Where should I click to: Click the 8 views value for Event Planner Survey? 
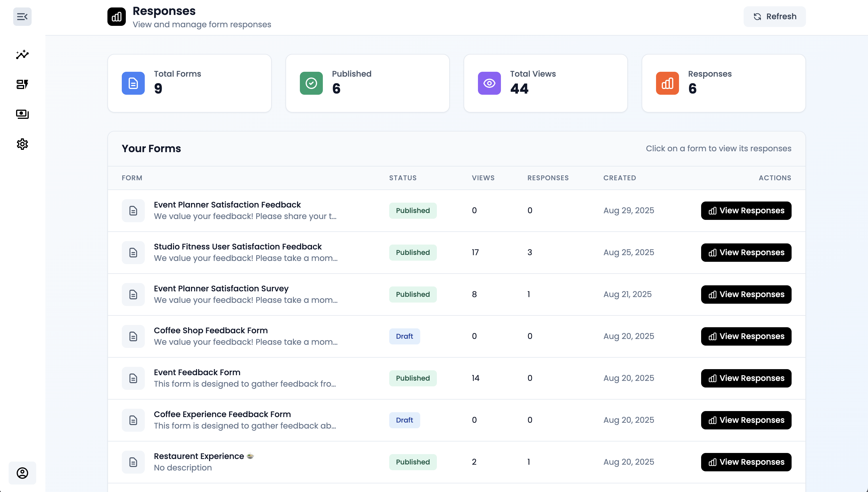click(x=474, y=294)
